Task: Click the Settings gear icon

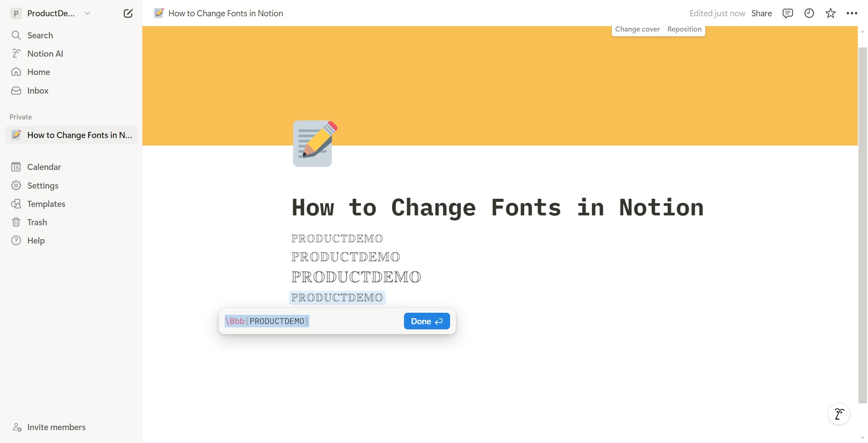Action: pos(16,186)
